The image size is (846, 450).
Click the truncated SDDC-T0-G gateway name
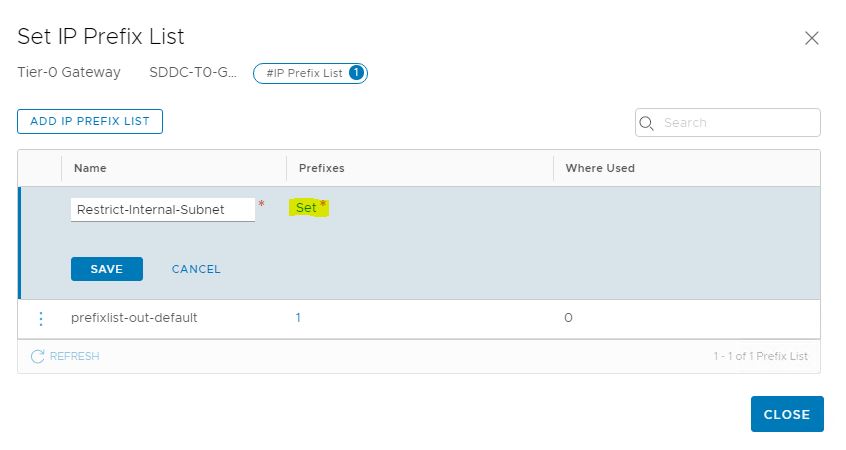click(192, 72)
